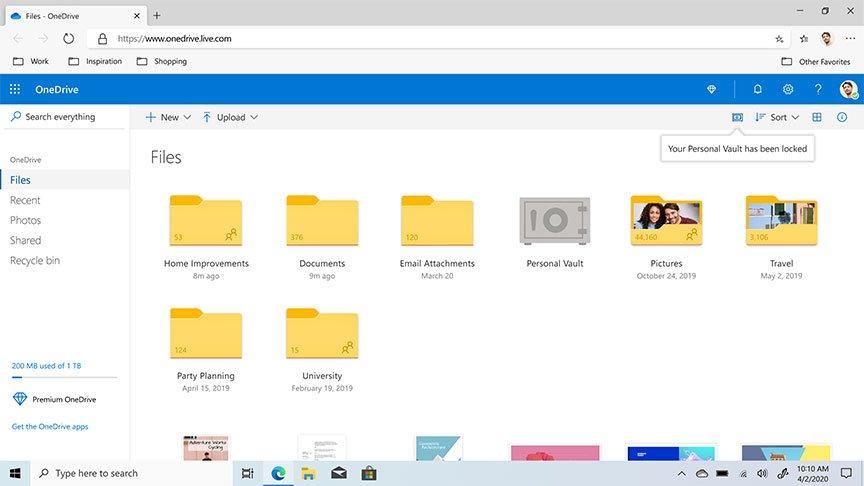Open the notifications bell
Screen dimensions: 864x486
pos(758,89)
